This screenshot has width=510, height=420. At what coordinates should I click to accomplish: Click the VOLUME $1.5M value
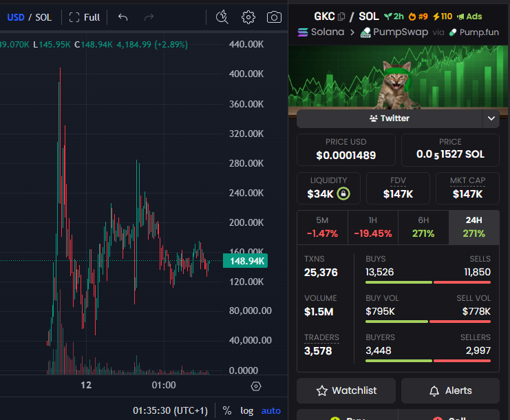[319, 312]
